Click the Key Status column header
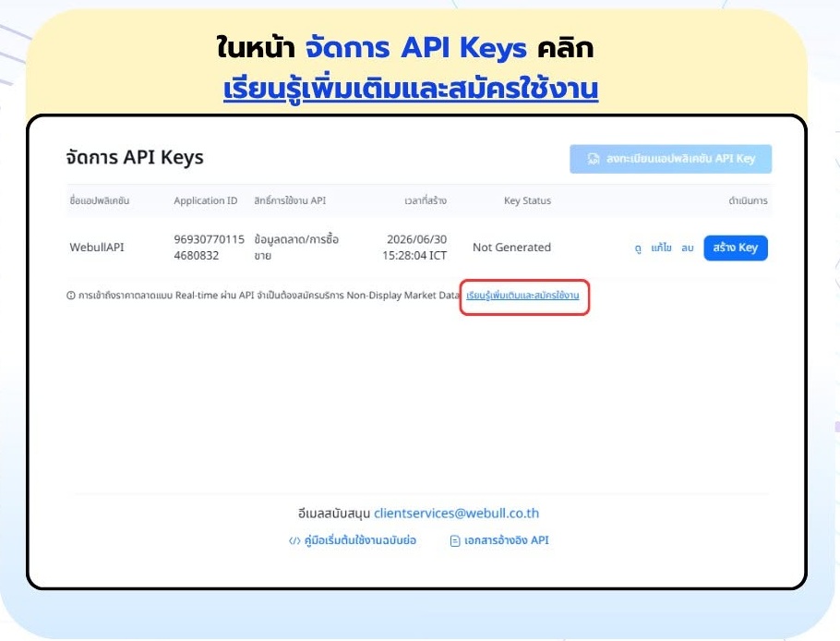 [x=527, y=200]
